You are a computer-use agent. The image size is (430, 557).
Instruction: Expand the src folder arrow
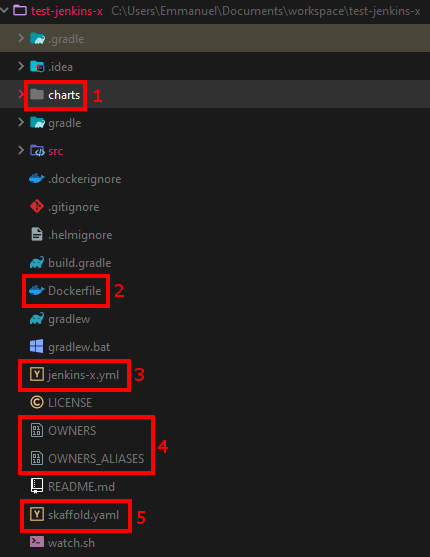[x=21, y=150]
